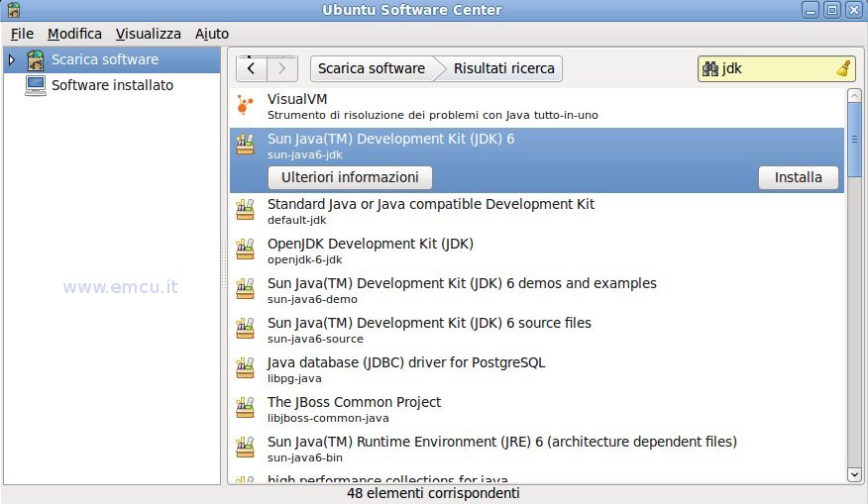868x504 pixels.
Task: Click Ulteriori informazioni button
Action: tap(350, 177)
